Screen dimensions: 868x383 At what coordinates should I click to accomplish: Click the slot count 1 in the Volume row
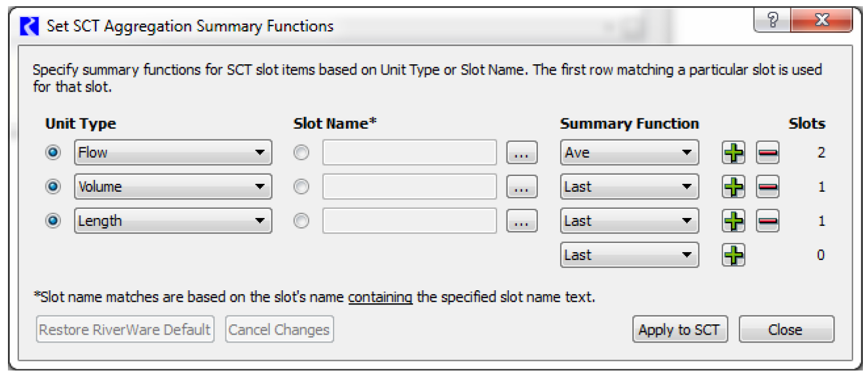pos(821,187)
